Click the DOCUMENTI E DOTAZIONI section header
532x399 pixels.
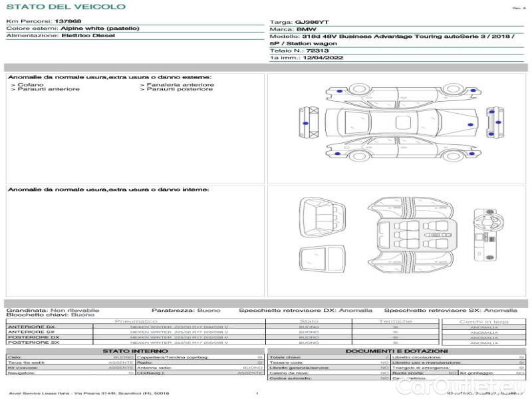(396, 351)
